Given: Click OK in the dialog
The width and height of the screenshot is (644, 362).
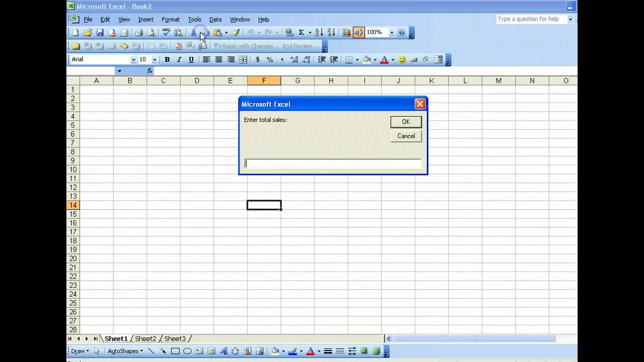Looking at the screenshot, I should (406, 122).
